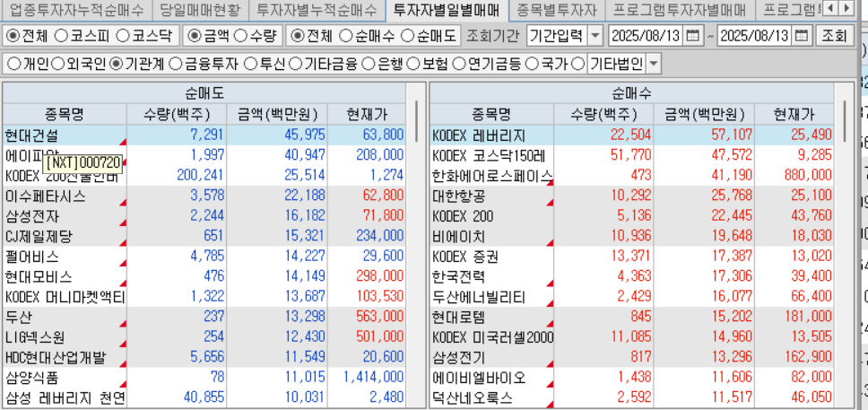
Task: Select 전체 market radio button
Action: [x=12, y=36]
